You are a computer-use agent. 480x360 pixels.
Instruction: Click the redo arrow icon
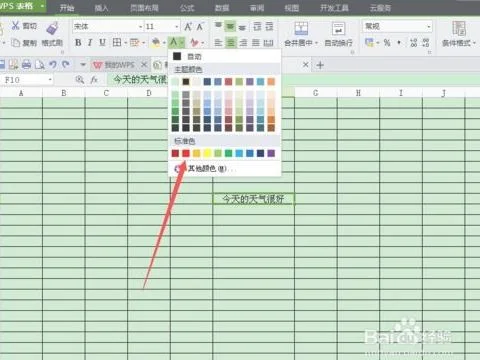(x=66, y=64)
